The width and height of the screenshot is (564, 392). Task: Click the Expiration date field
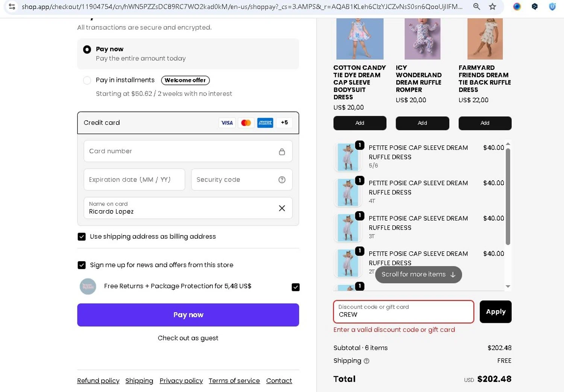[134, 180]
